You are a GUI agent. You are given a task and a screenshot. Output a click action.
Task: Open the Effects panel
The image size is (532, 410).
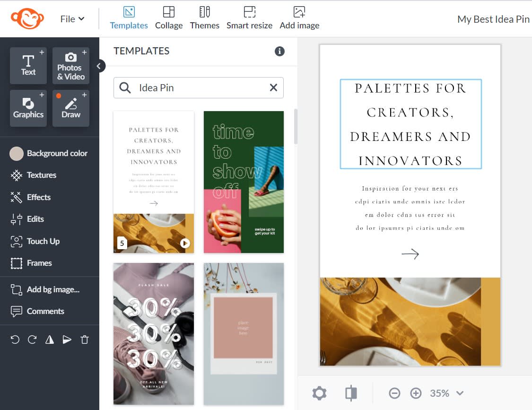31,197
